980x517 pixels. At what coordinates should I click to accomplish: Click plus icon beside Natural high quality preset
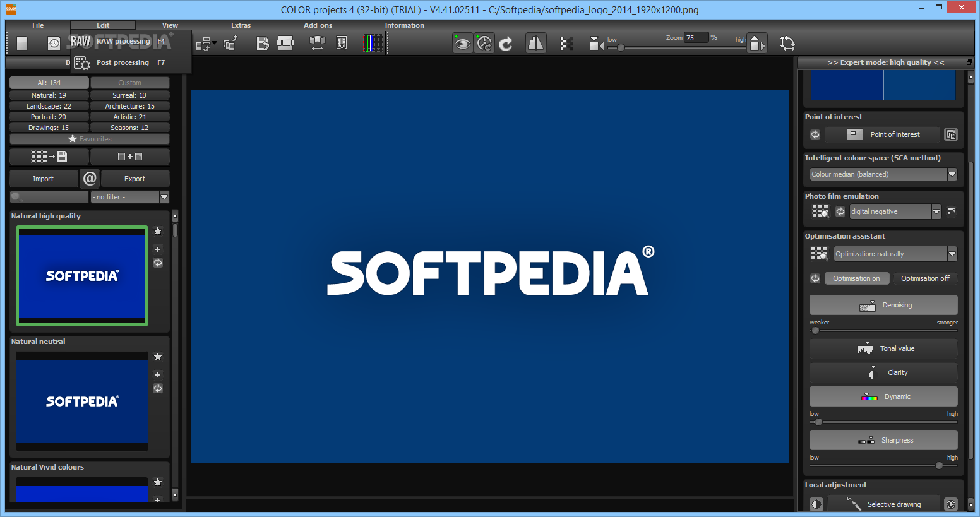158,249
